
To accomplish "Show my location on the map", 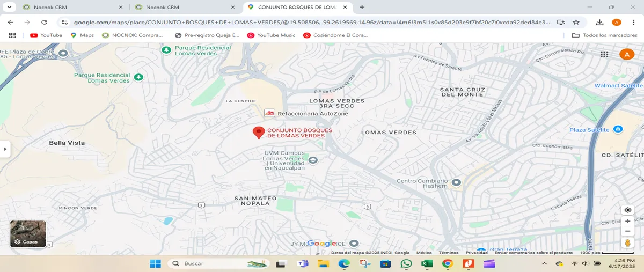I will [x=627, y=210].
